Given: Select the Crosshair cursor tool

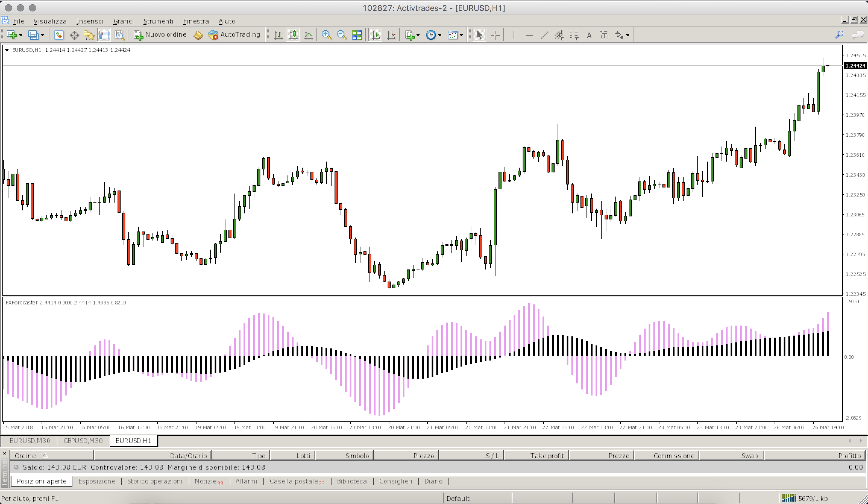Looking at the screenshot, I should (495, 35).
